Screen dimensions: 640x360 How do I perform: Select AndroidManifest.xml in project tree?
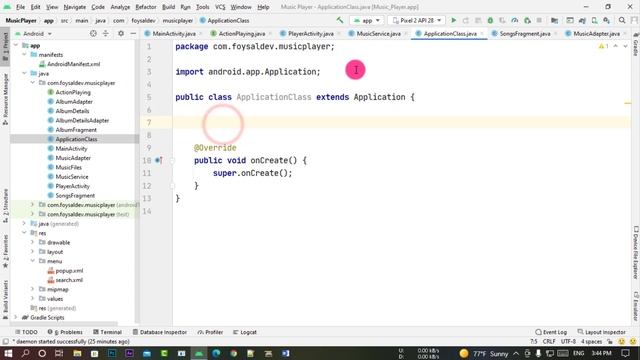(73, 64)
